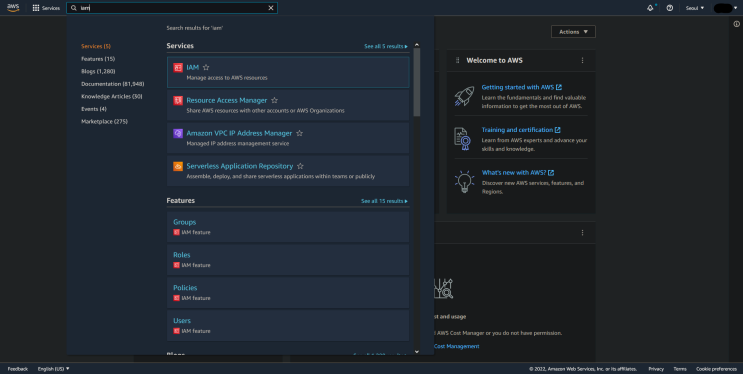Open Cookie preferences in footer
Viewport: 743px width, 374px height.
point(716,369)
